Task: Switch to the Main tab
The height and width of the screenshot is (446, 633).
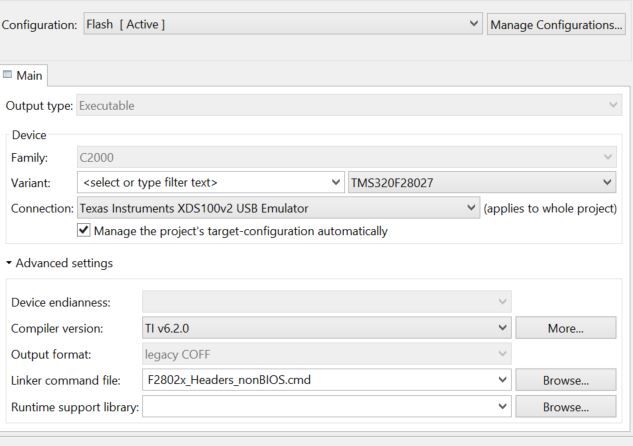Action: tap(25, 75)
